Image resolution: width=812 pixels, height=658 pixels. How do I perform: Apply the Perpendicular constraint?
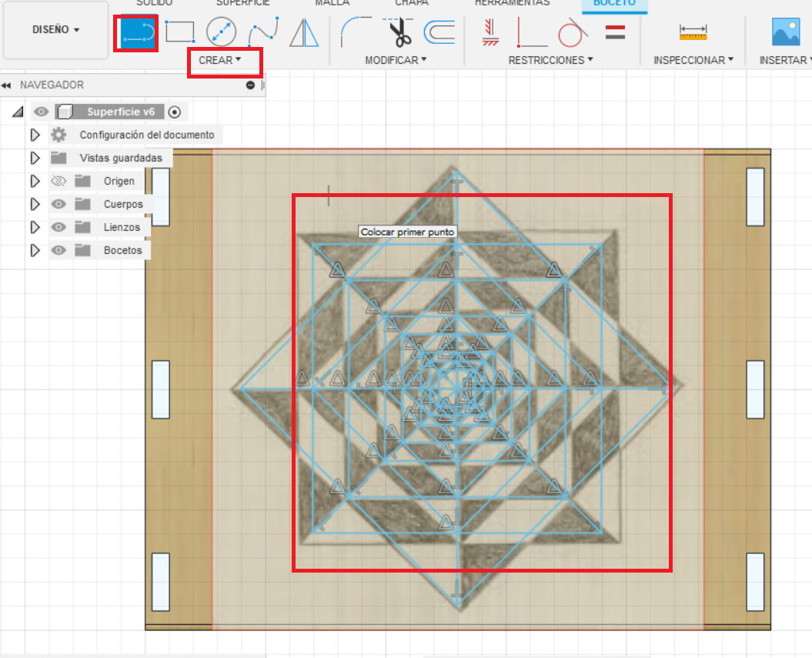[532, 32]
